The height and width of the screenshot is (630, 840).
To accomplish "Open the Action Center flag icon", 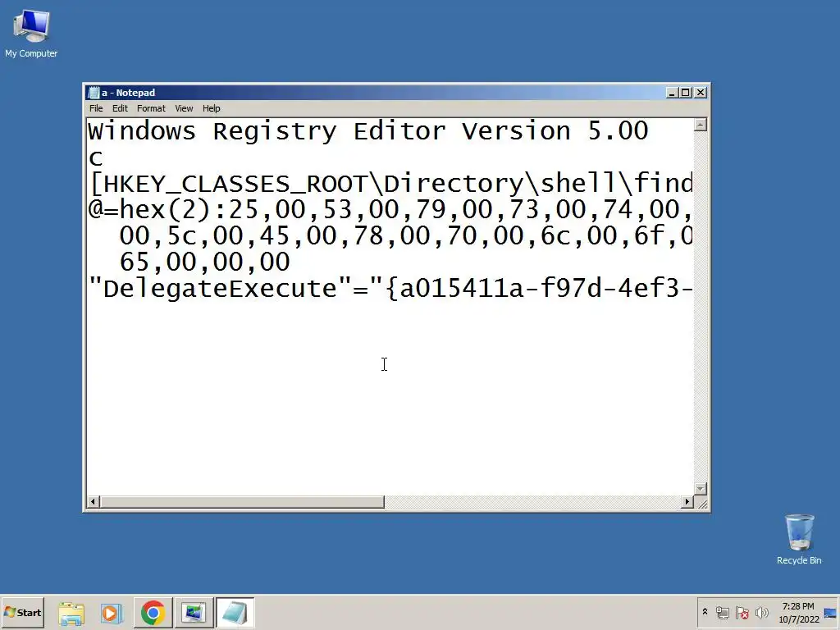I will pos(742,612).
